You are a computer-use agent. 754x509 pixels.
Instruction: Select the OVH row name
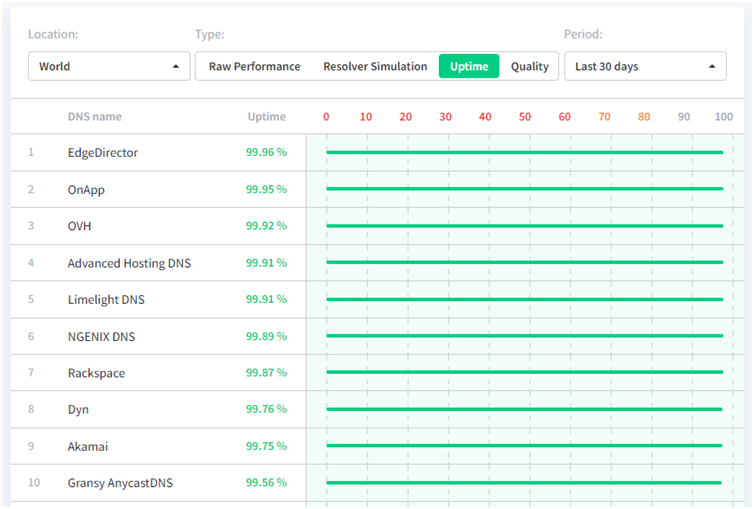[x=79, y=226]
